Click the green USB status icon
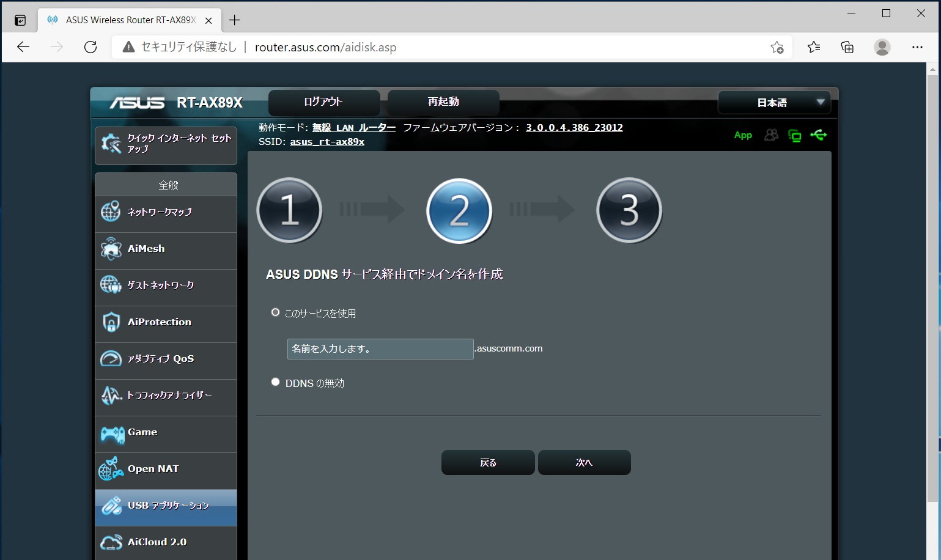The height and width of the screenshot is (560, 941). [x=819, y=134]
